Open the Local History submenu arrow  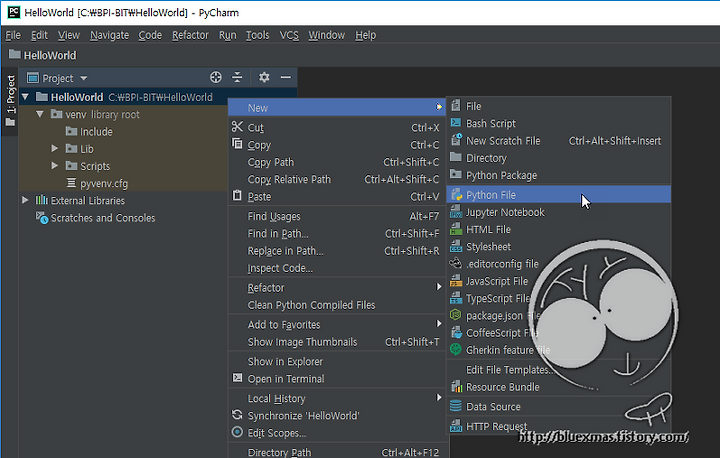(x=439, y=398)
